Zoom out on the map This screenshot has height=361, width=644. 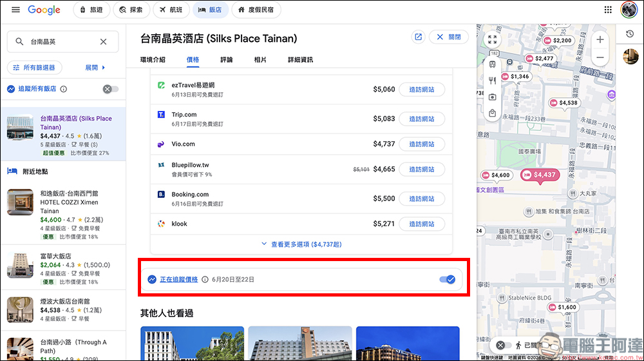(600, 57)
